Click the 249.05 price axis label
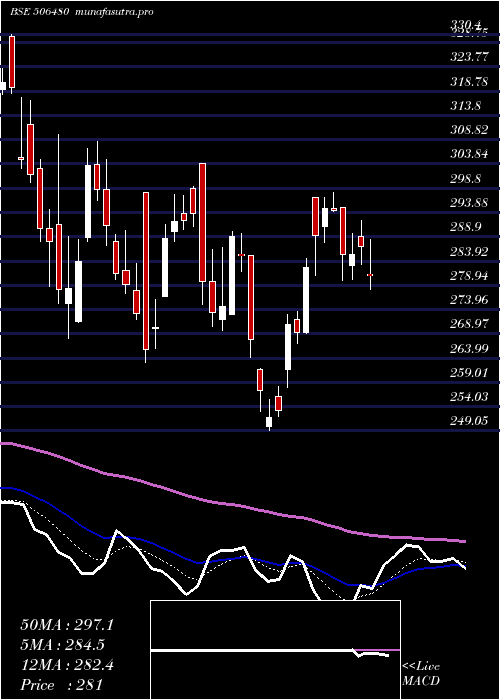The width and height of the screenshot is (500, 700). click(469, 421)
